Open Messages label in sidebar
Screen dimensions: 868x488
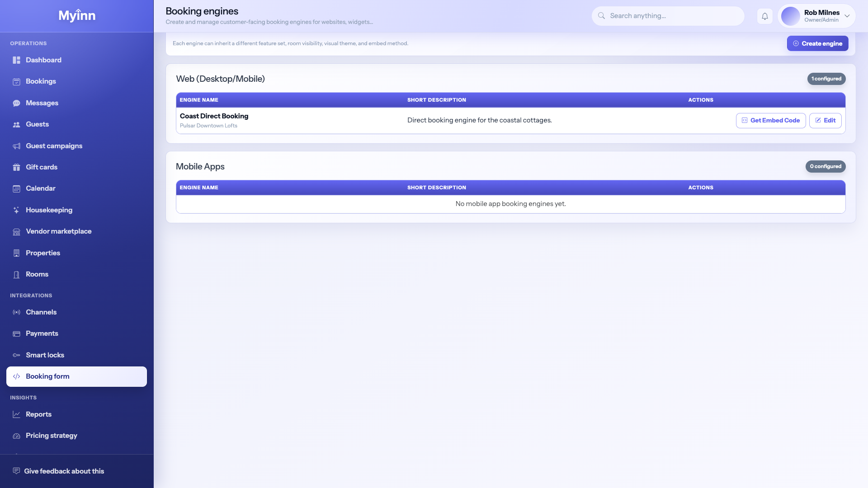pos(42,103)
